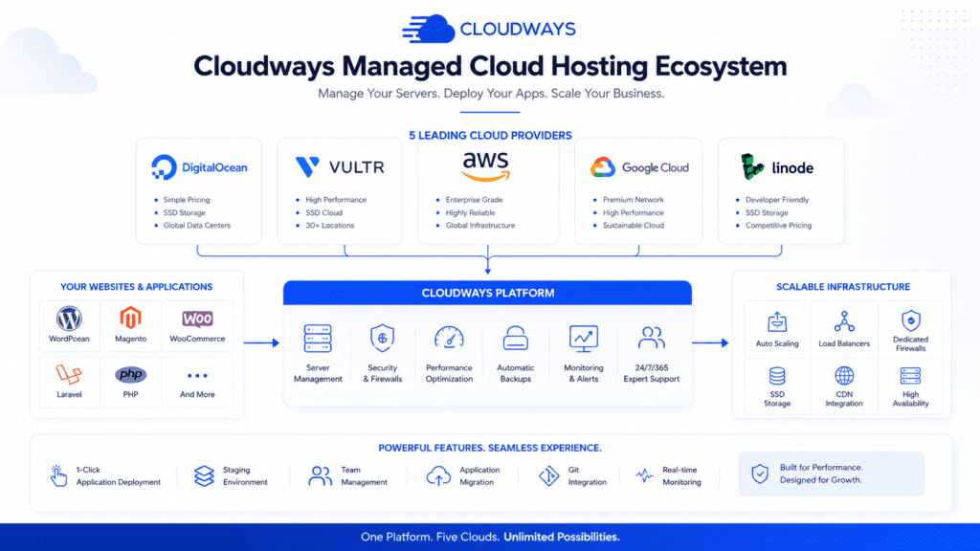The width and height of the screenshot is (980, 551).
Task: Click the Auto Scaling icon
Action: (777, 321)
